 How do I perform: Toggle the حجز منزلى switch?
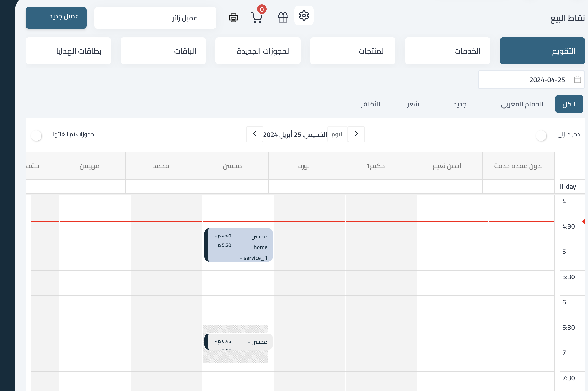pyautogui.click(x=541, y=136)
